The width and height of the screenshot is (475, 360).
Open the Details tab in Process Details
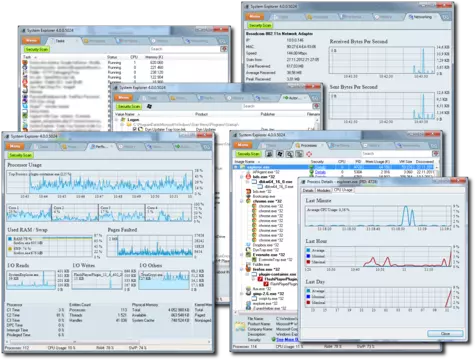click(x=308, y=190)
